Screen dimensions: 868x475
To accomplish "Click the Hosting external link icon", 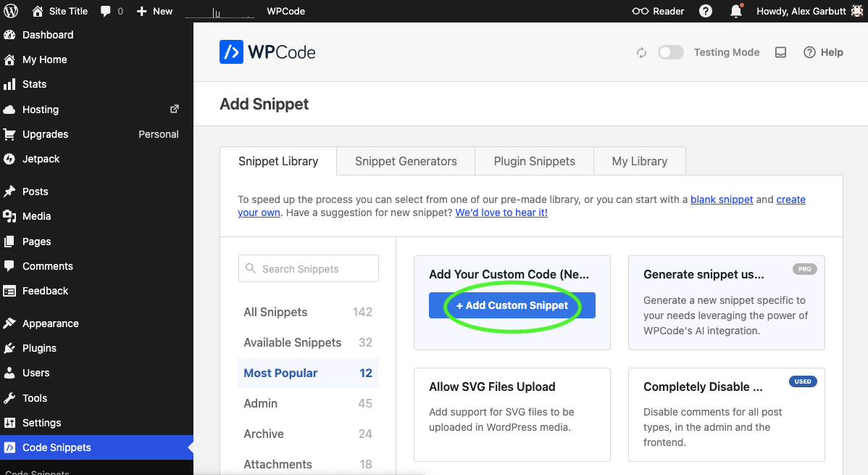I will [x=175, y=110].
